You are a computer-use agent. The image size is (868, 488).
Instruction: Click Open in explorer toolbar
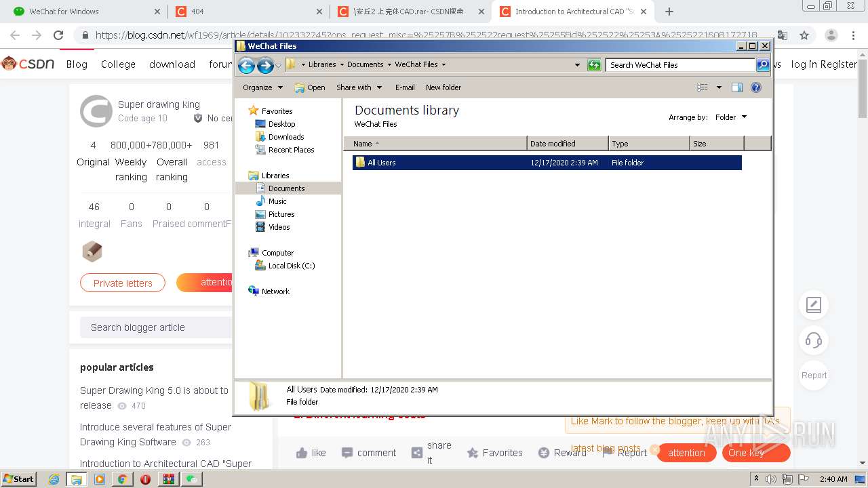(x=310, y=87)
